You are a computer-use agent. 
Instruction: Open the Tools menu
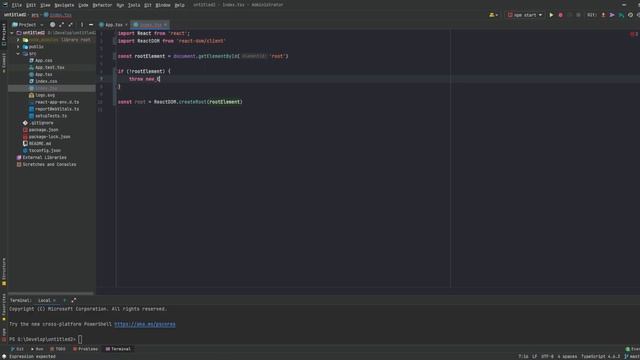[134, 5]
